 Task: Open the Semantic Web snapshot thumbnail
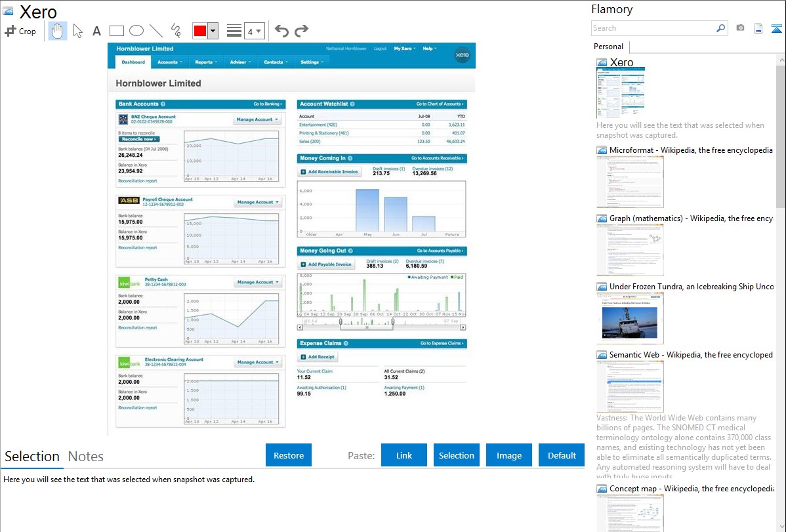[x=630, y=386]
